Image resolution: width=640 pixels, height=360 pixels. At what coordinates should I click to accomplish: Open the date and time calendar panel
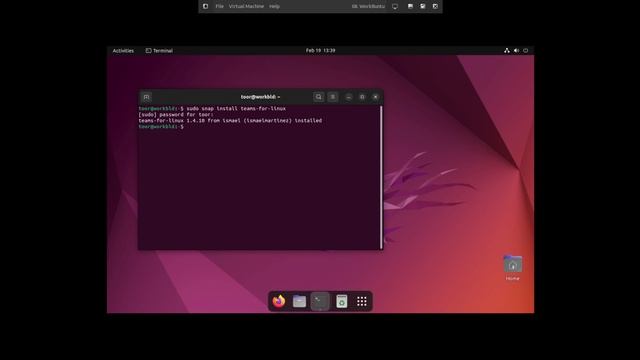[x=320, y=51]
